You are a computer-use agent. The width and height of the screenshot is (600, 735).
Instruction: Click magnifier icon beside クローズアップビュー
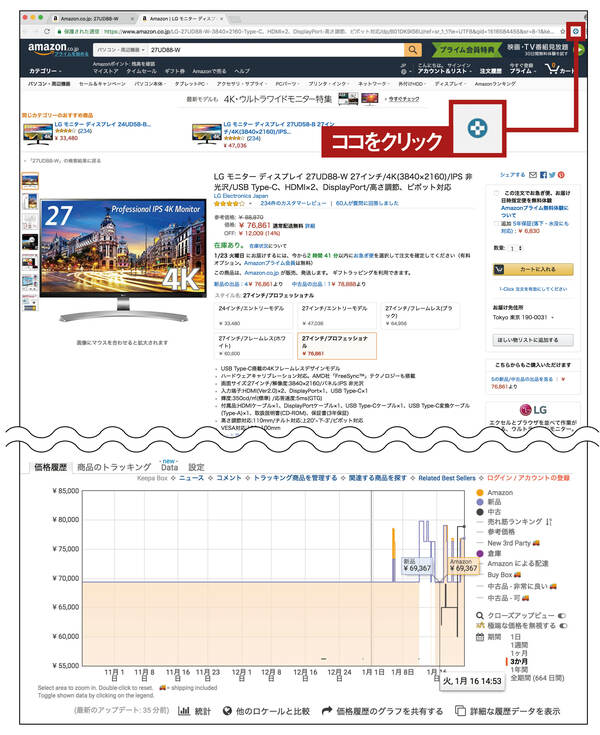click(480, 615)
